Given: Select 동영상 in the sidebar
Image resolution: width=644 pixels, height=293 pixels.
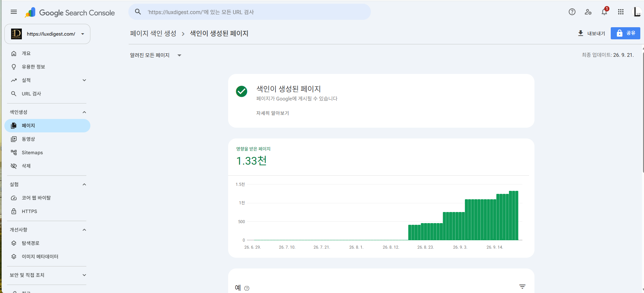Looking at the screenshot, I should tap(47, 139).
